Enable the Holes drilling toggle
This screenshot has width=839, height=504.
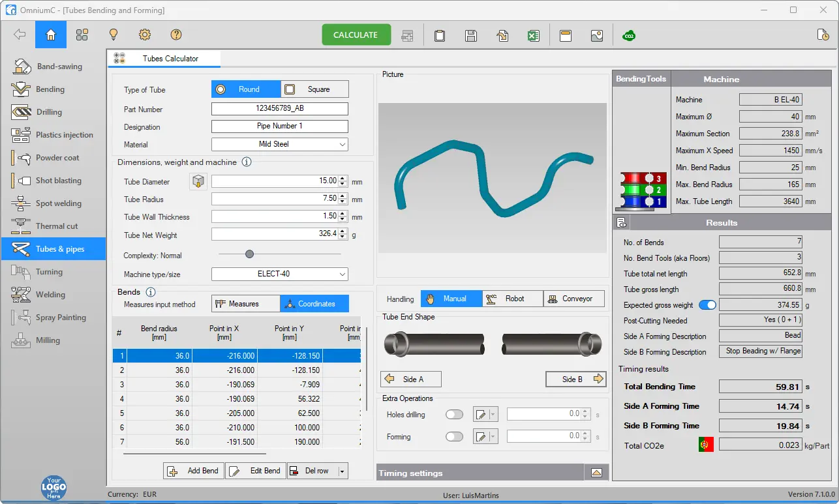[454, 415]
